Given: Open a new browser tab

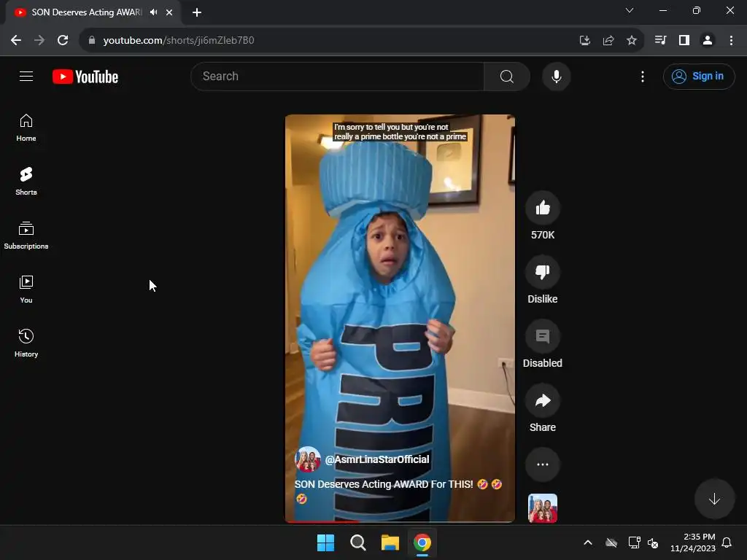Looking at the screenshot, I should 197,12.
